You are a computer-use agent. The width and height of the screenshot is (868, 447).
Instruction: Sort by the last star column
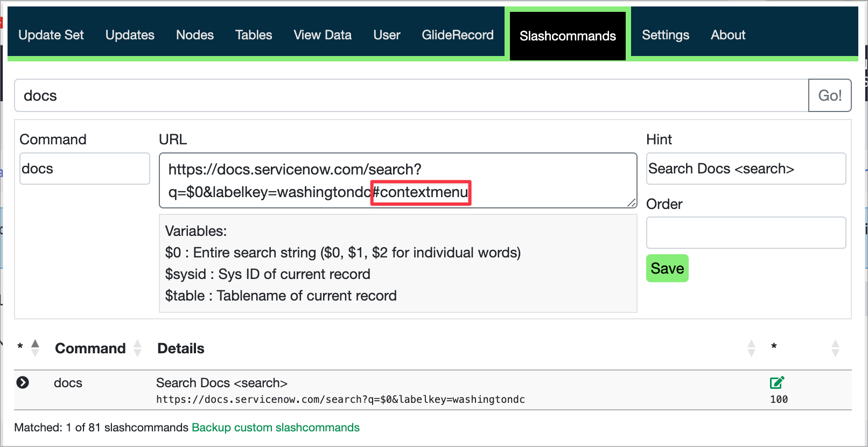point(835,348)
